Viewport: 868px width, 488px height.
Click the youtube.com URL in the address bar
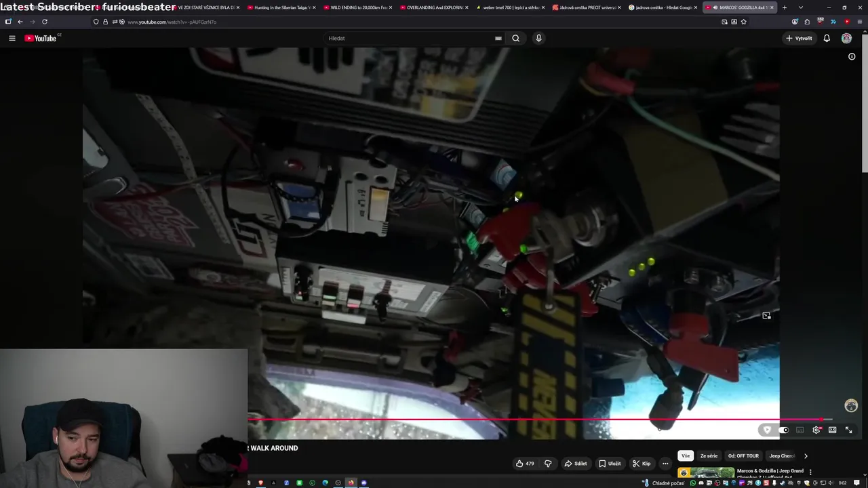pos(172,22)
